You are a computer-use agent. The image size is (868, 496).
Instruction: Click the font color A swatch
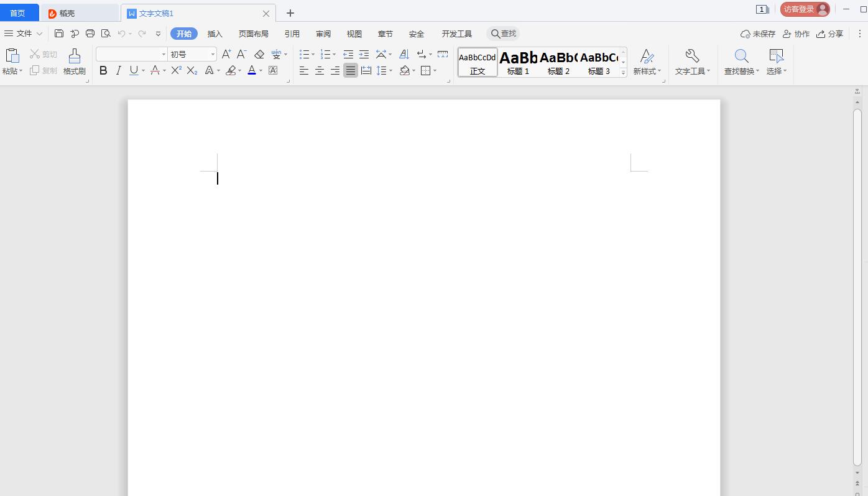click(252, 71)
